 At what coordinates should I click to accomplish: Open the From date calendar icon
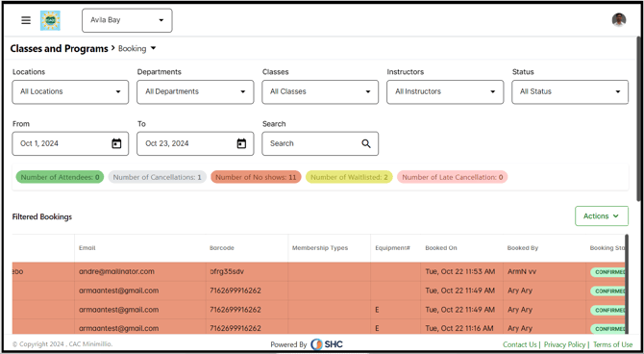coord(116,143)
